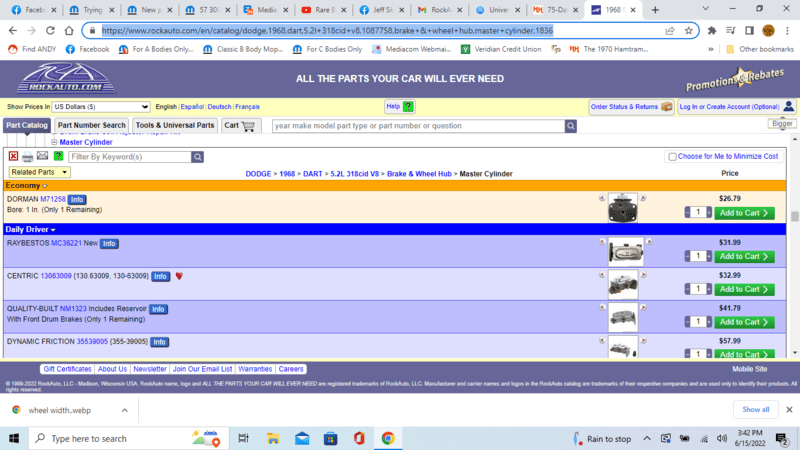Check Choose for Me to Minimize Cost
This screenshot has width=800, height=450.
point(672,157)
